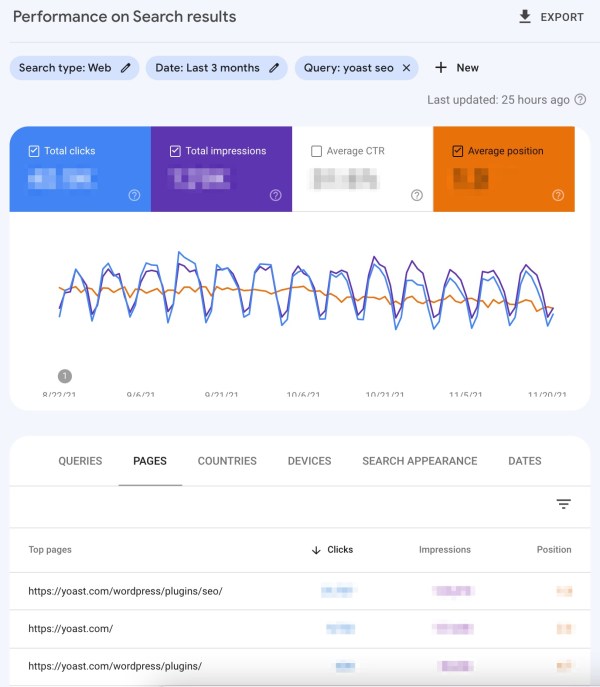This screenshot has height=687, width=600.
Task: Switch to the QUERIES tab
Action: coord(80,461)
